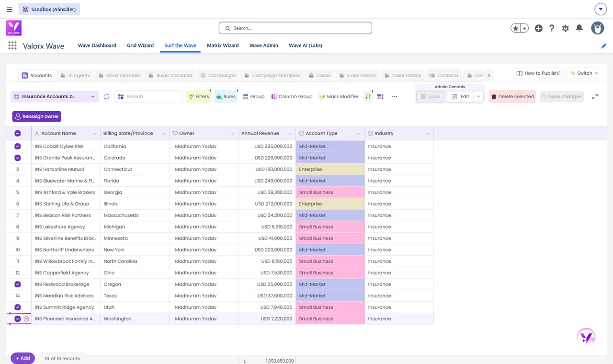Open How to Publish? help link

[x=538, y=73]
